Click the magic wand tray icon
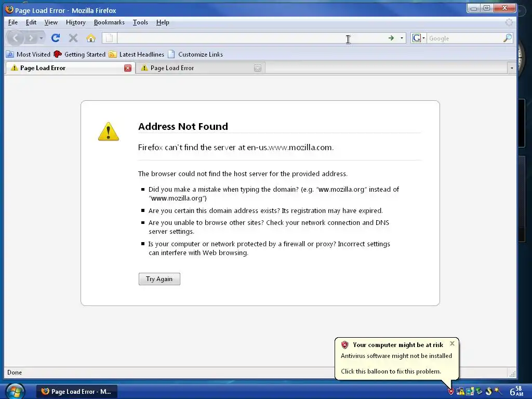Viewport: 532px width, 399px height. [x=498, y=391]
